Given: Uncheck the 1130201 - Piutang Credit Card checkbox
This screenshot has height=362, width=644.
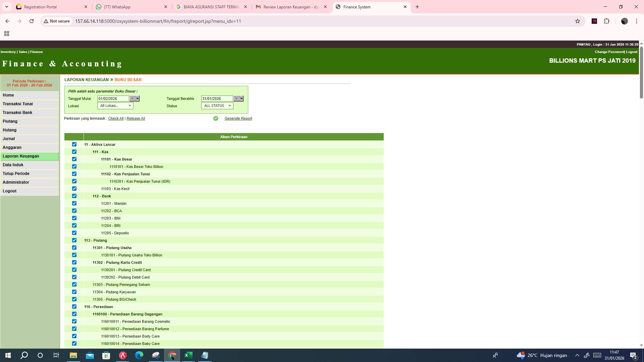Looking at the screenshot, I should [x=74, y=269].
